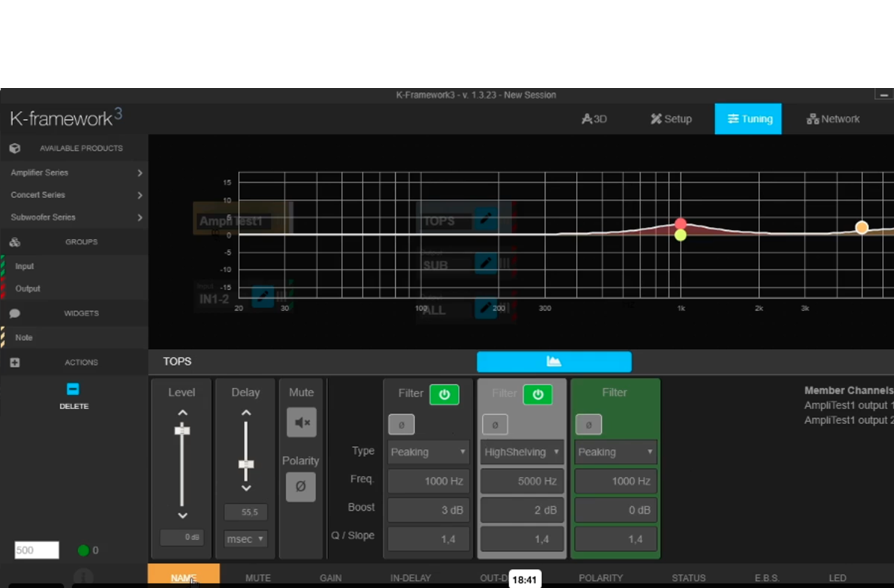Click the first filter Freq. 1000 Hz field
894x588 pixels.
click(428, 481)
